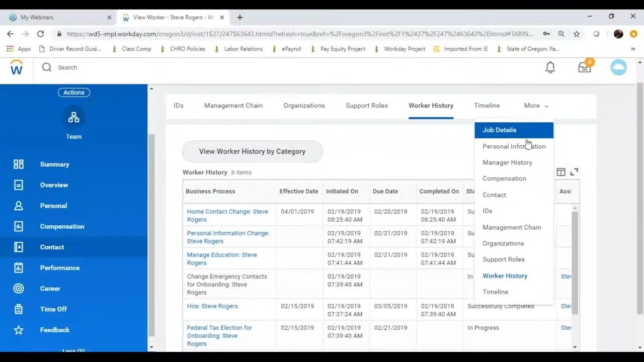Viewport: 644px width, 362px height.
Task: Open the Home Contact Change: Steve Rogers link
Action: tap(227, 216)
